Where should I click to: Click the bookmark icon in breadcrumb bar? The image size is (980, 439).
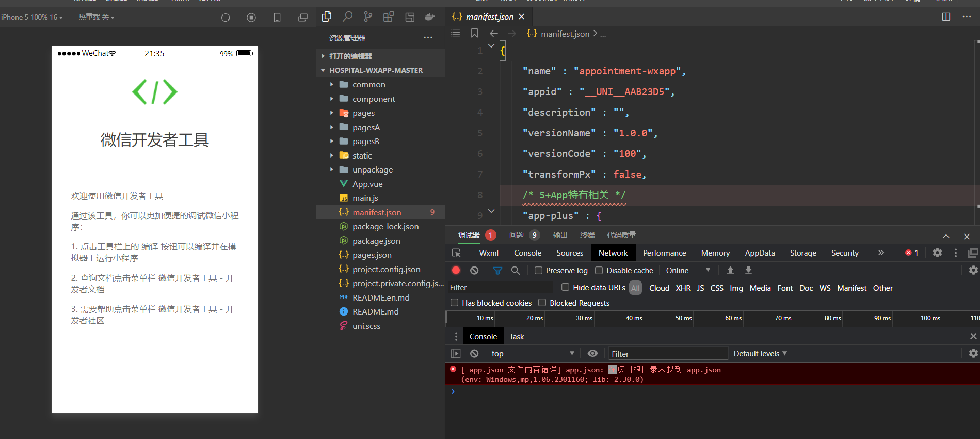tap(474, 33)
